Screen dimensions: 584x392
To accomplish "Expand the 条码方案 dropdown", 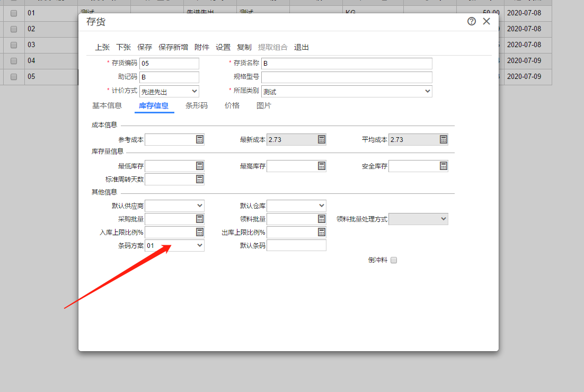I will coord(175,246).
